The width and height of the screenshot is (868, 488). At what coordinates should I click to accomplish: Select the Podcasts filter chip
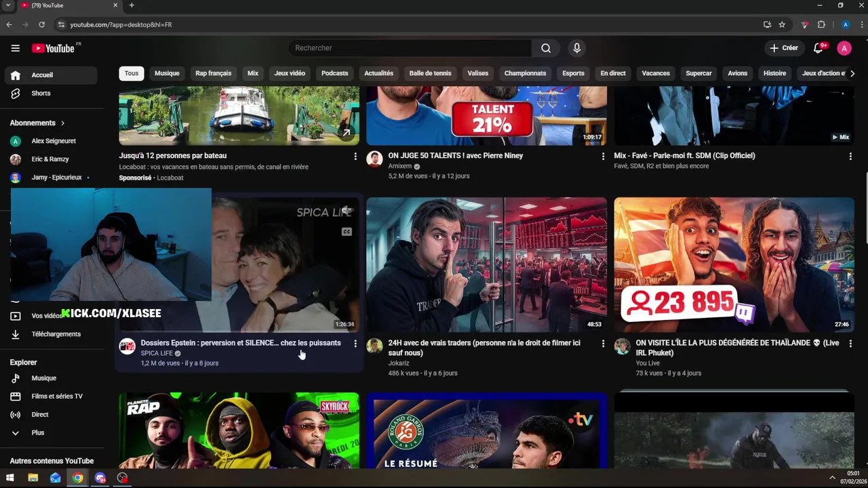point(335,73)
